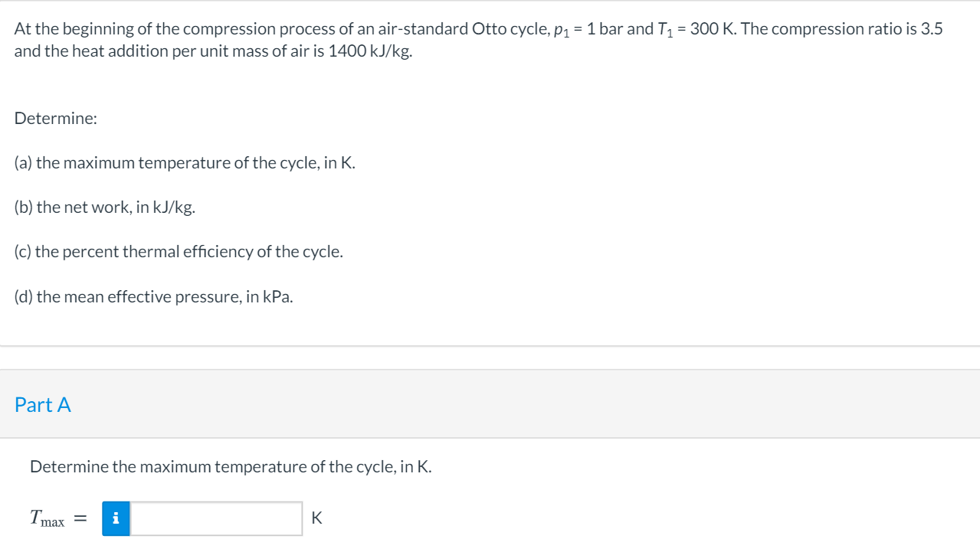Click the Part A section heading

tap(43, 405)
